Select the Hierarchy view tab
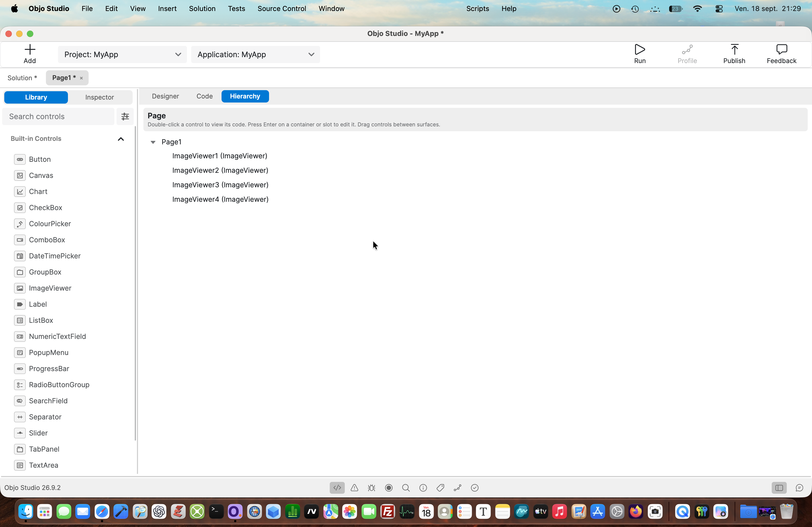 coord(245,96)
